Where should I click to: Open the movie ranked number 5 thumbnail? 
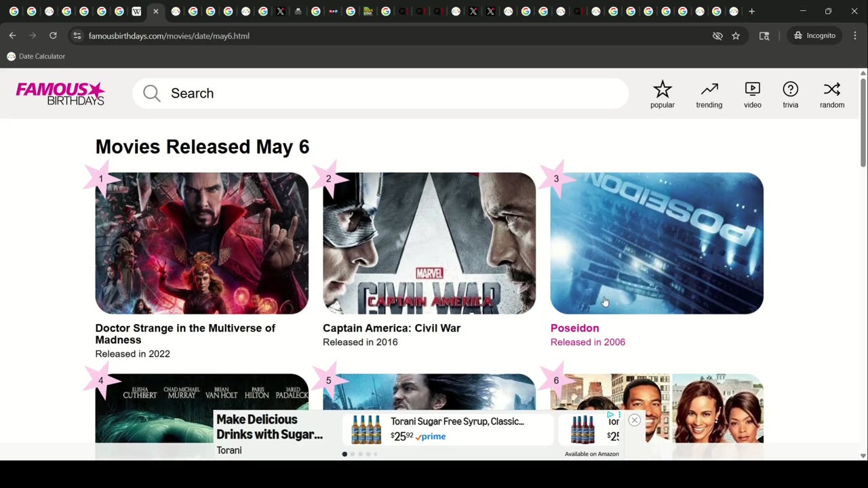click(x=429, y=392)
